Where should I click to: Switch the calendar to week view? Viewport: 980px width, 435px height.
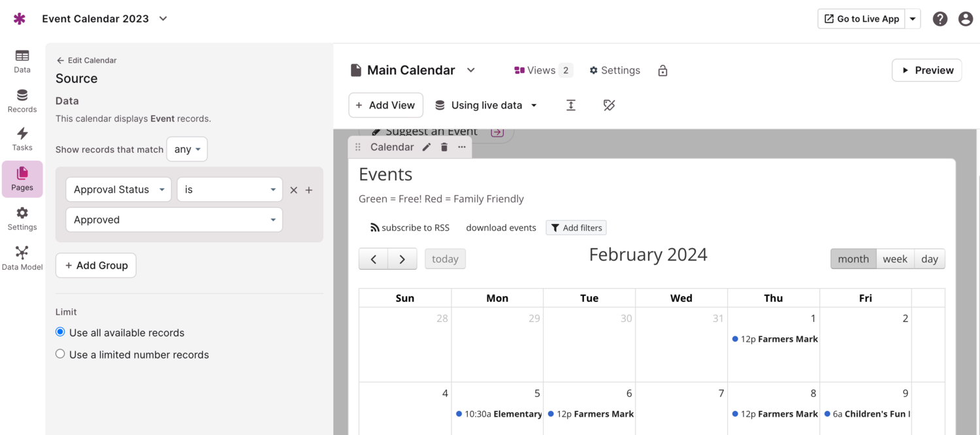point(894,259)
